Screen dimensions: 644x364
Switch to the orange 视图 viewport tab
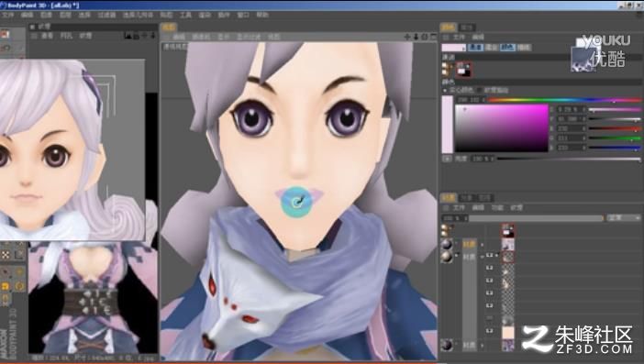pyautogui.click(x=169, y=28)
